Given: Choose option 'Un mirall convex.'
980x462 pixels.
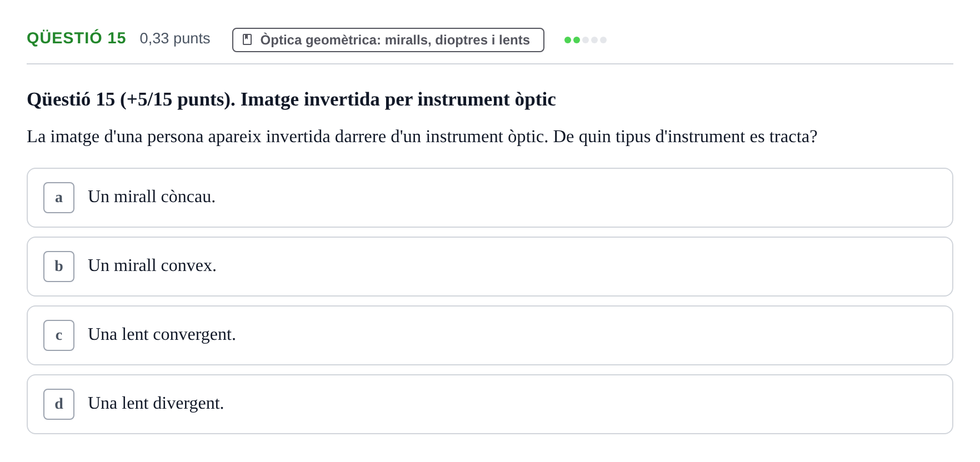Looking at the screenshot, I should pyautogui.click(x=490, y=267).
